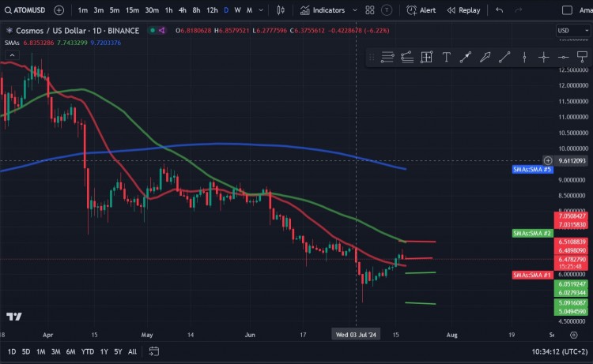Start bar Replay mode
Viewport: 593px width, 364px height.
pos(463,10)
